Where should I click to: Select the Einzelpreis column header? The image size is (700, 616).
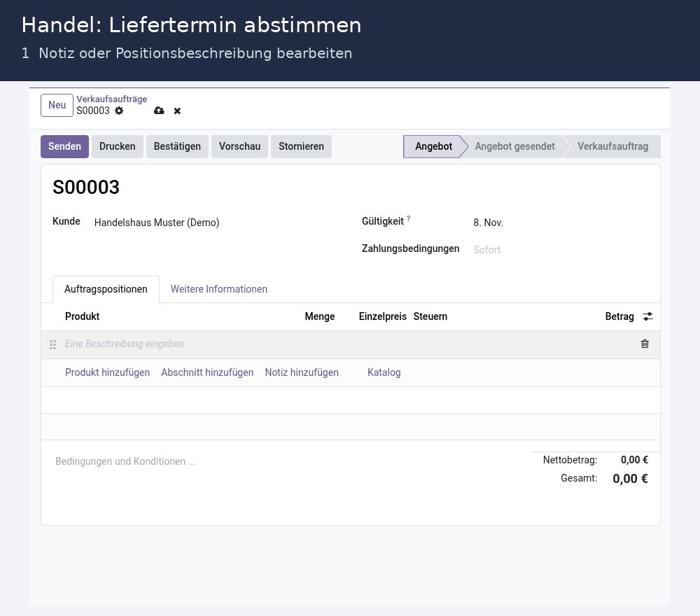point(383,316)
